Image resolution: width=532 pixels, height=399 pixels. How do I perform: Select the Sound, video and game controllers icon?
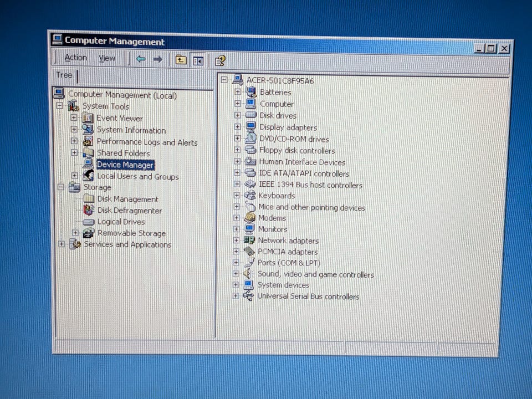pyautogui.click(x=248, y=273)
